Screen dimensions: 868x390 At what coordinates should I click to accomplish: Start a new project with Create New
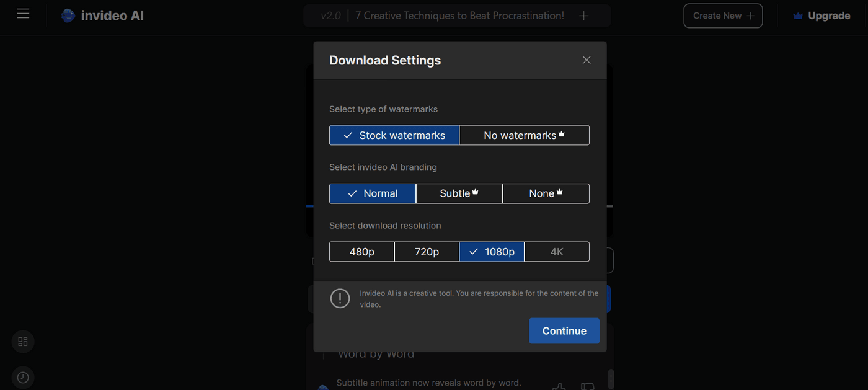tap(723, 16)
